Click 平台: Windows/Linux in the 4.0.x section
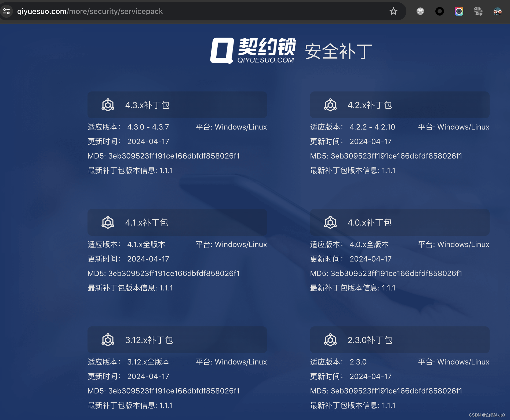The image size is (510, 420). point(454,244)
